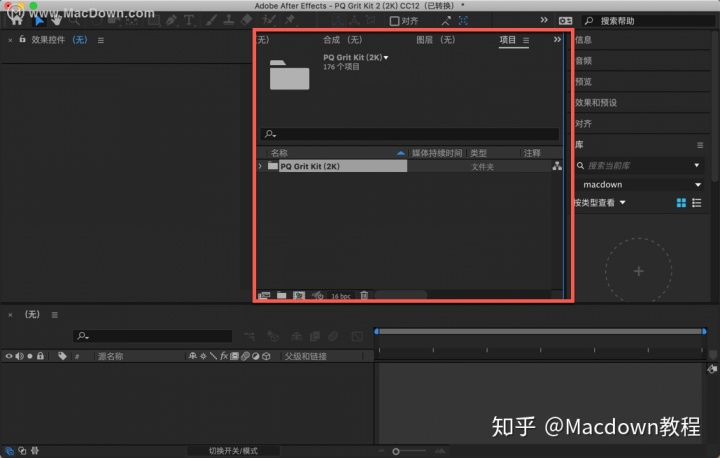Click the composition mini-flowchart icon in timeline
Viewport: 720px width, 458px height.
pos(250,336)
